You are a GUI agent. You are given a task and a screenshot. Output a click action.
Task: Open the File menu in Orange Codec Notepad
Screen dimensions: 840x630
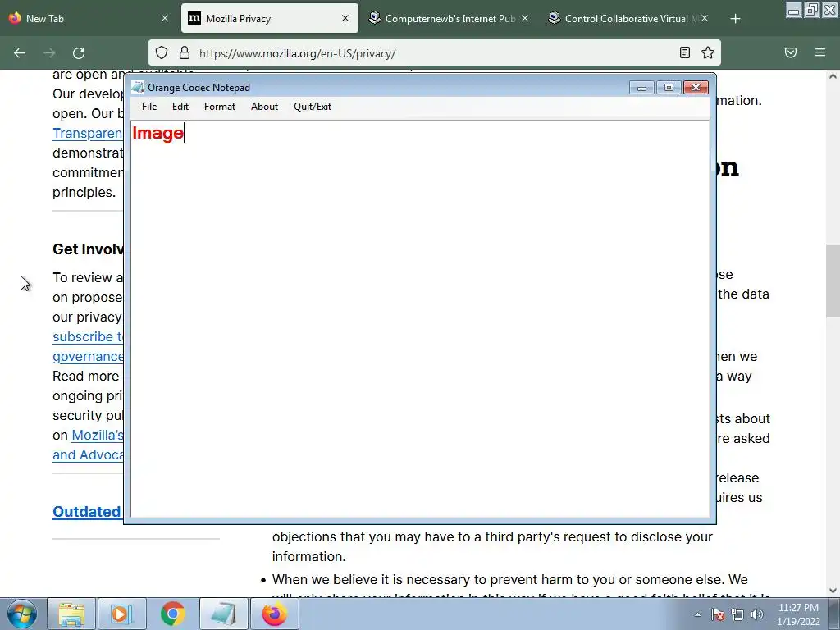(149, 107)
